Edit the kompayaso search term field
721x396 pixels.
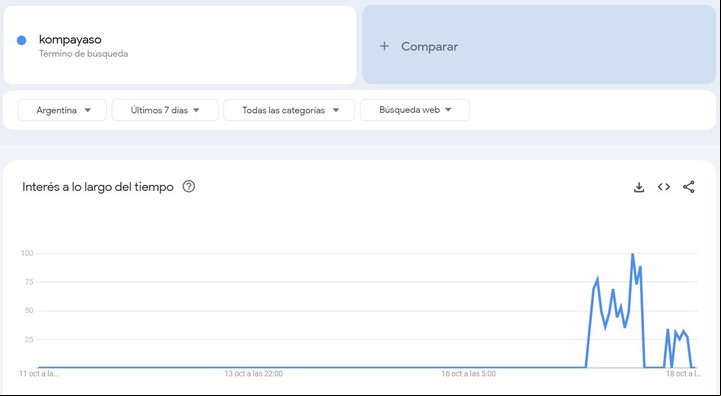(x=180, y=45)
